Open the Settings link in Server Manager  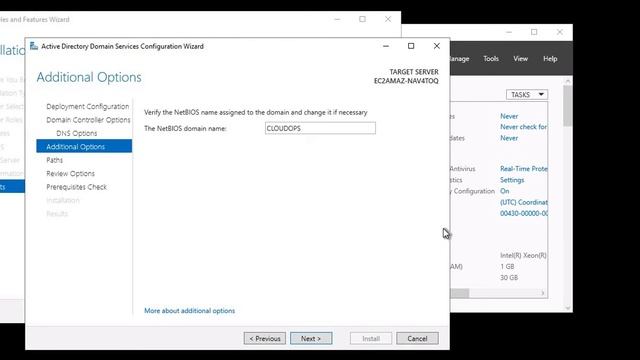512,180
